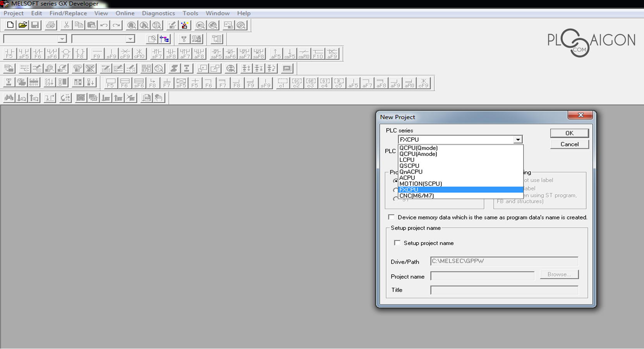Select the rising pulse sF7 contact icon

(157, 54)
